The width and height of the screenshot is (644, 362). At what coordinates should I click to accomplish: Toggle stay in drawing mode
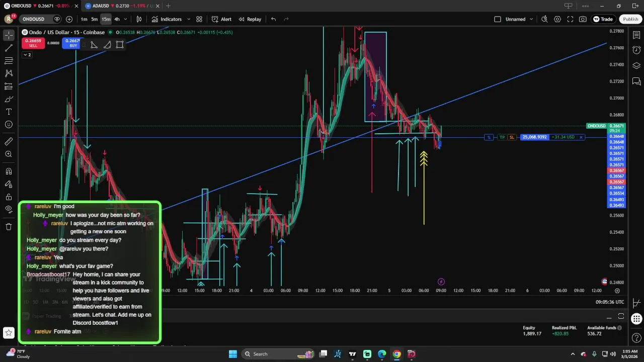tap(9, 184)
